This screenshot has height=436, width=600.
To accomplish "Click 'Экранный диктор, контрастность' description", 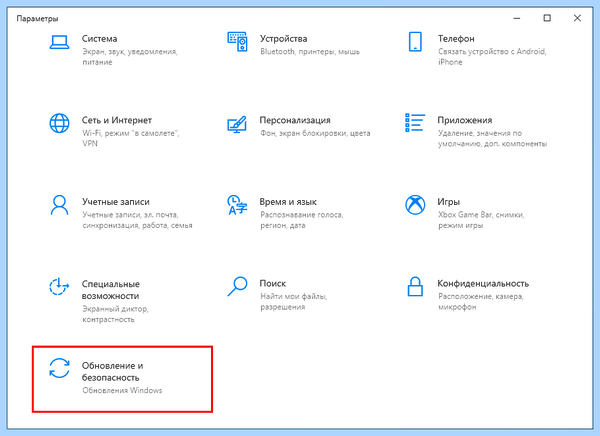I will coord(115,314).
